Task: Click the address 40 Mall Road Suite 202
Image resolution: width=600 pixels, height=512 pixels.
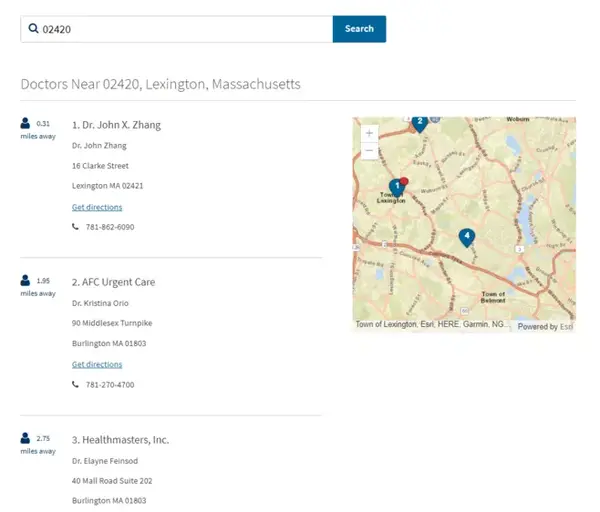Action: point(112,481)
